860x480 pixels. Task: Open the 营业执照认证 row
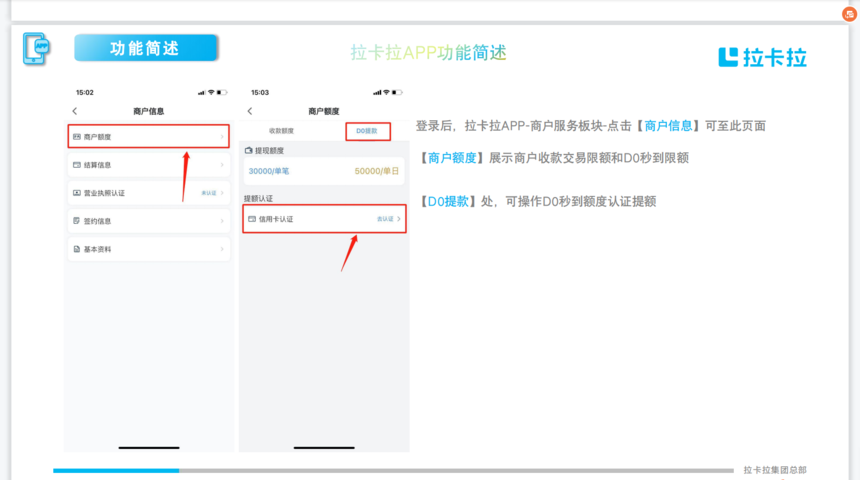149,193
